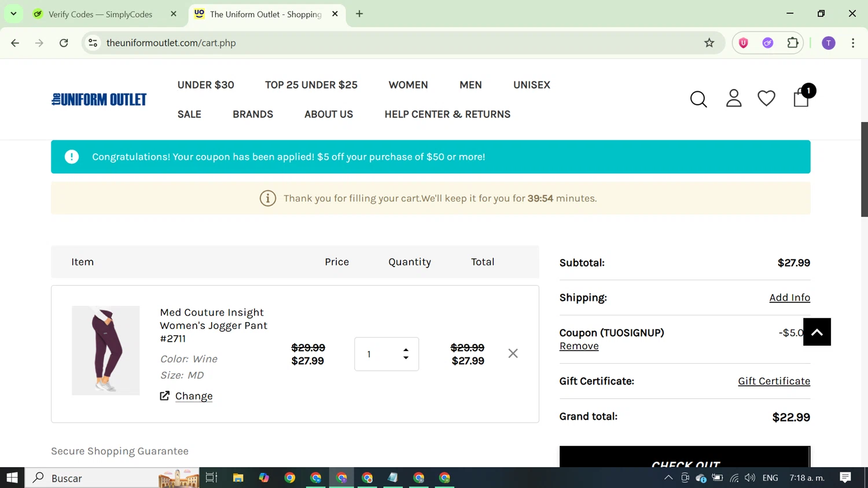Open the tab search dropdown arrow

pyautogui.click(x=13, y=14)
